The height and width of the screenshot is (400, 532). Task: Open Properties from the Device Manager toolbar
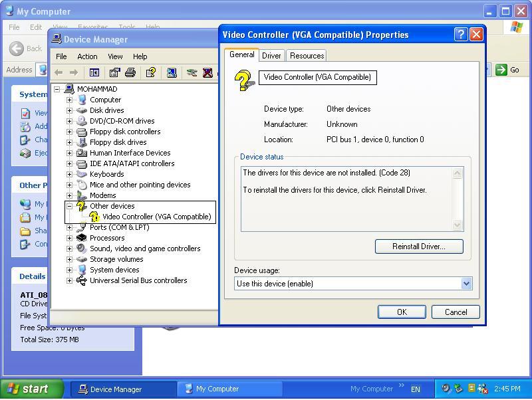pyautogui.click(x=114, y=73)
